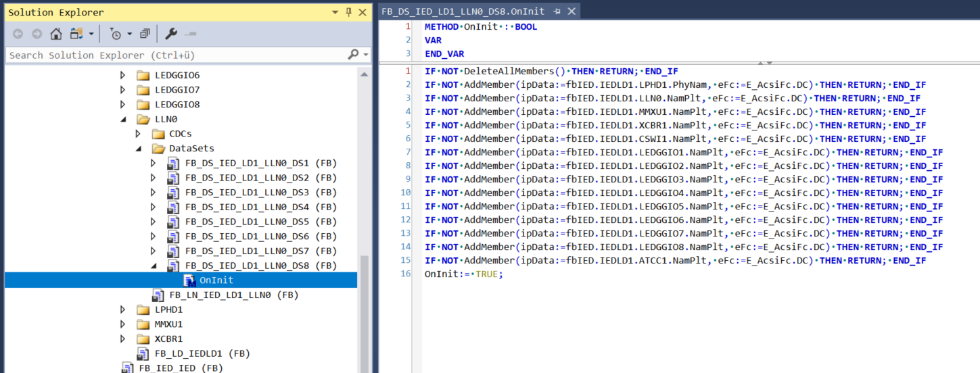Image resolution: width=980 pixels, height=373 pixels.
Task: Expand FB_DS_IED_LD1_LLN0_DS1 node
Action: click(153, 164)
